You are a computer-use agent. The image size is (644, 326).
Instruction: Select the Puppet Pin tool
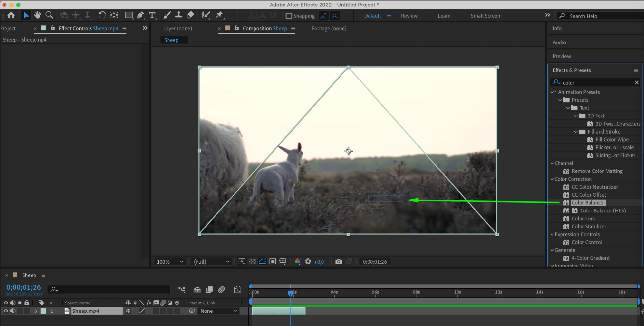219,15
